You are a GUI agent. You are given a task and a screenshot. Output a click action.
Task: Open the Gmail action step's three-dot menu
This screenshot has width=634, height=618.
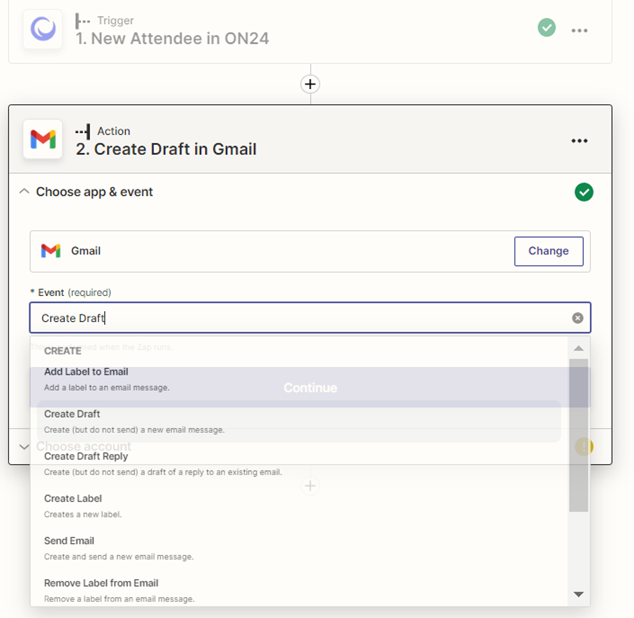tap(579, 141)
